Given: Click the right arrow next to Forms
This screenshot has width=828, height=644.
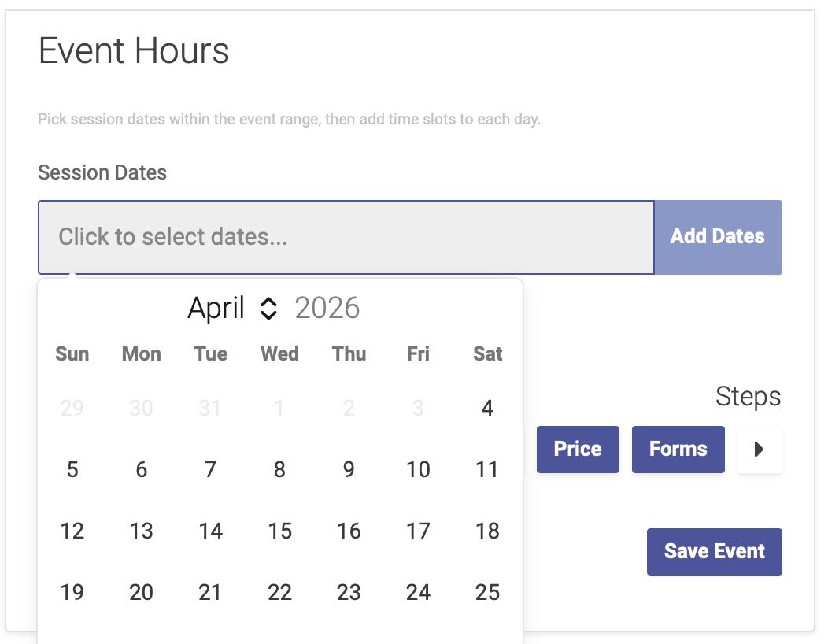Looking at the screenshot, I should (x=760, y=449).
